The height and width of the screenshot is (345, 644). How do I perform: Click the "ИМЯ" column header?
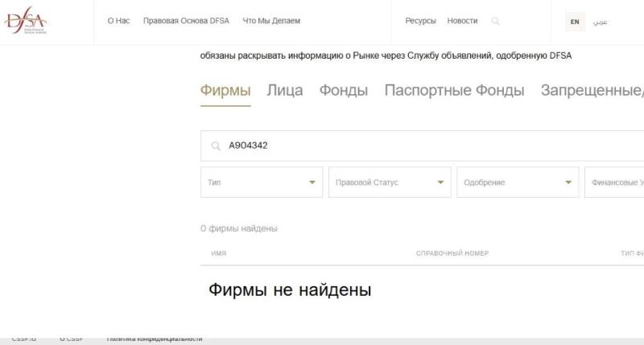(218, 253)
